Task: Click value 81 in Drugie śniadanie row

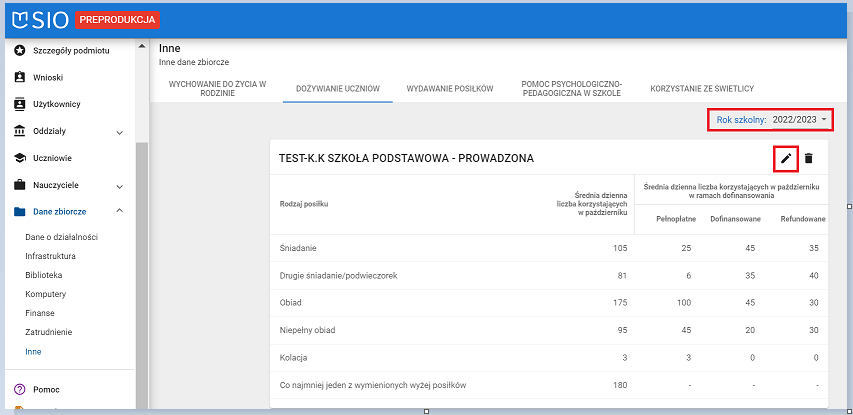Action: coord(622,276)
